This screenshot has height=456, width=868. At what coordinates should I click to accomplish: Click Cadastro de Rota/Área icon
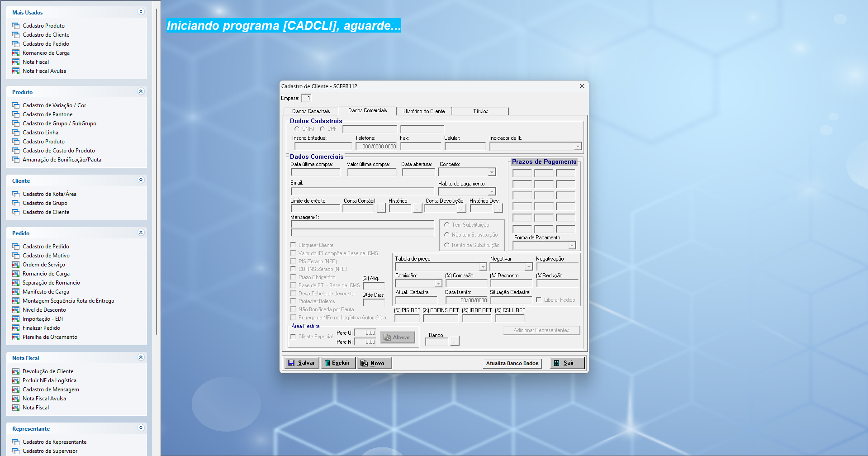16,194
